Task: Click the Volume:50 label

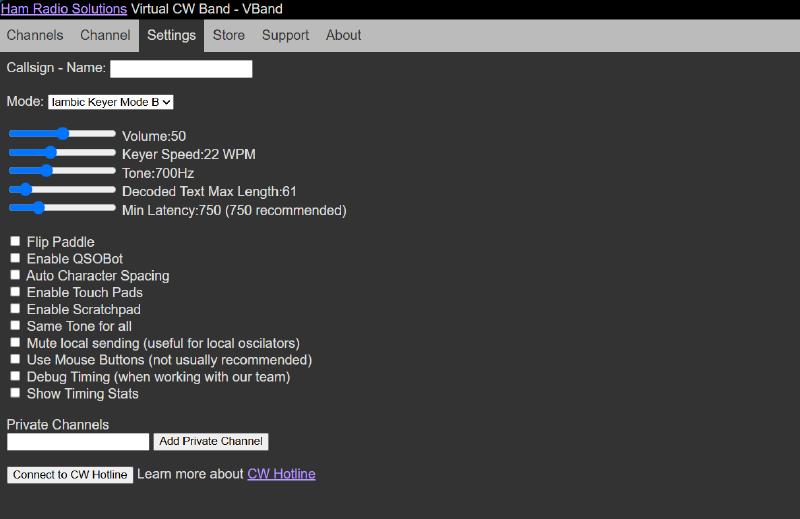Action: pos(154,136)
